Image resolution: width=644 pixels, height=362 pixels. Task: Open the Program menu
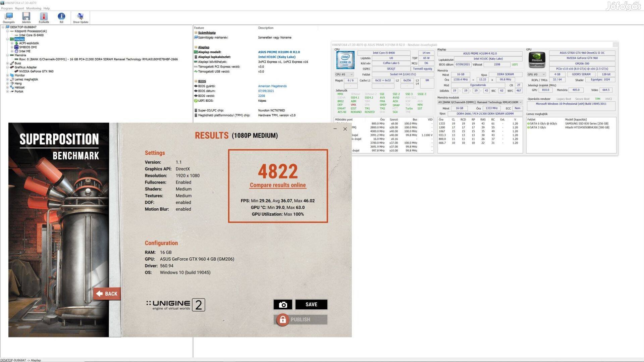[x=7, y=8]
